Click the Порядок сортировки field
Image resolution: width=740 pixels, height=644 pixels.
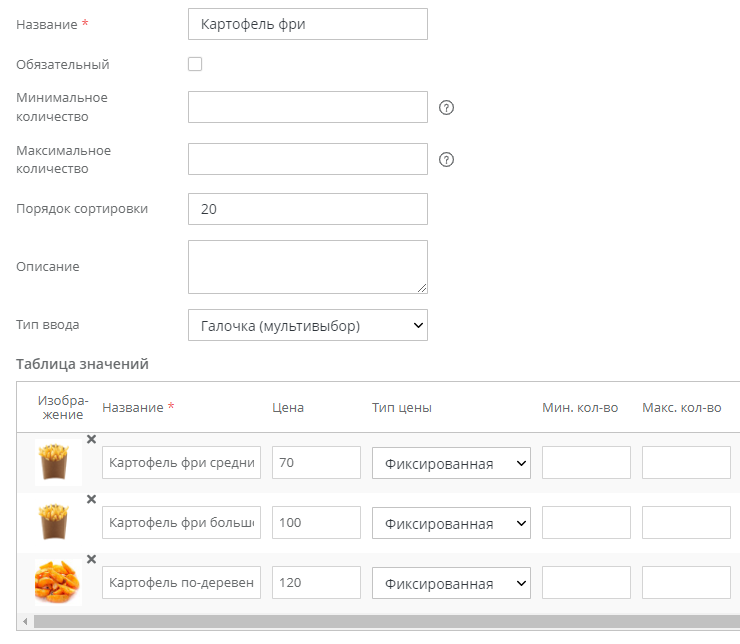tap(307, 209)
